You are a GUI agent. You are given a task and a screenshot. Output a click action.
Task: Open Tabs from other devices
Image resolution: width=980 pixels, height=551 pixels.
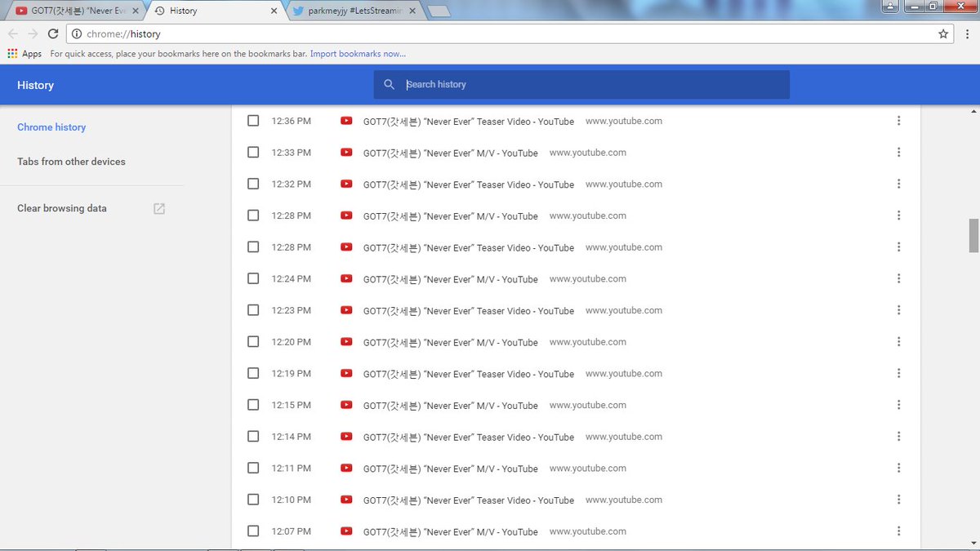pyautogui.click(x=71, y=162)
